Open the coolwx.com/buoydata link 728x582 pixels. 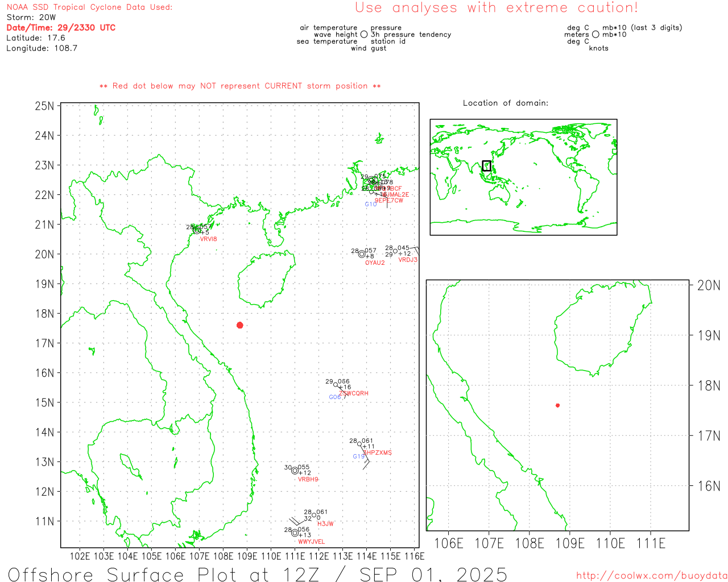pyautogui.click(x=652, y=576)
